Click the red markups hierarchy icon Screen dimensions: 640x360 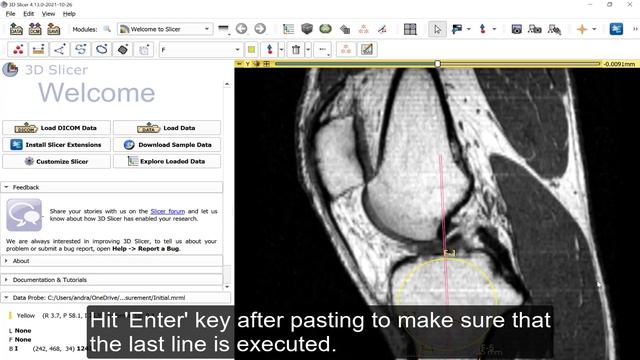pos(346,50)
